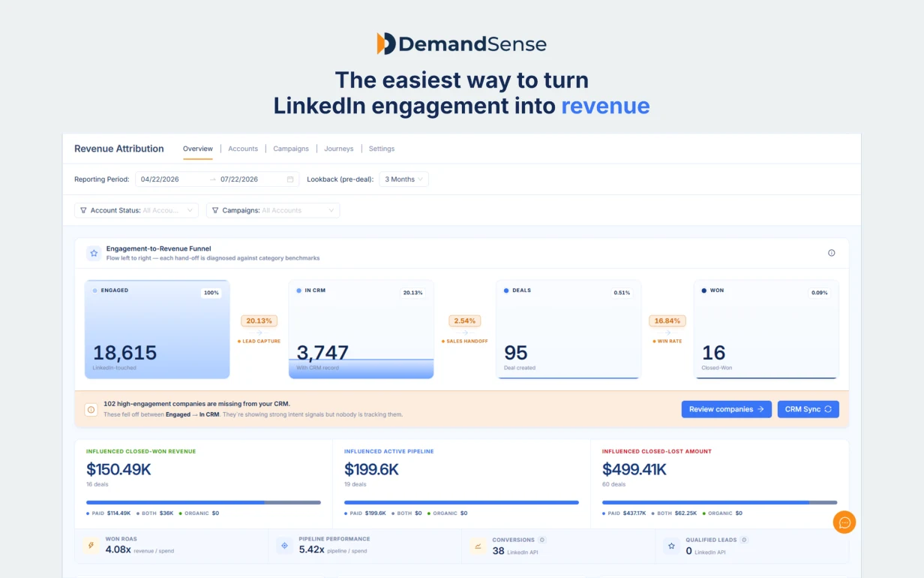
Task: Click the 0.51% badge on Deals card
Action: [x=622, y=293]
